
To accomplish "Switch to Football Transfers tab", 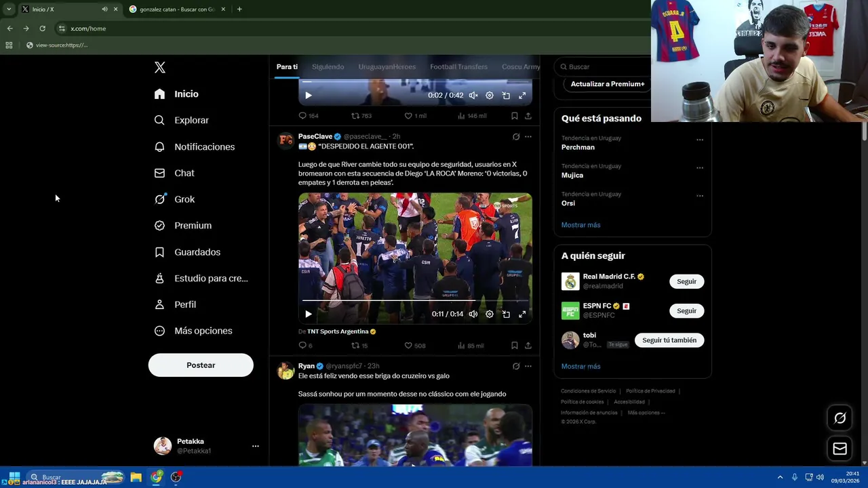I will (x=458, y=66).
